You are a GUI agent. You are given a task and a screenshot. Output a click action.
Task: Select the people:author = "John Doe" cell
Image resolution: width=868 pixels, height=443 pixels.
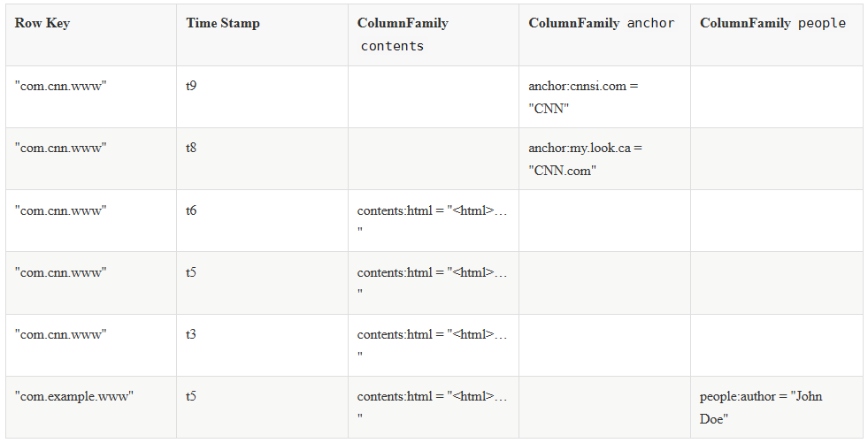(761, 407)
